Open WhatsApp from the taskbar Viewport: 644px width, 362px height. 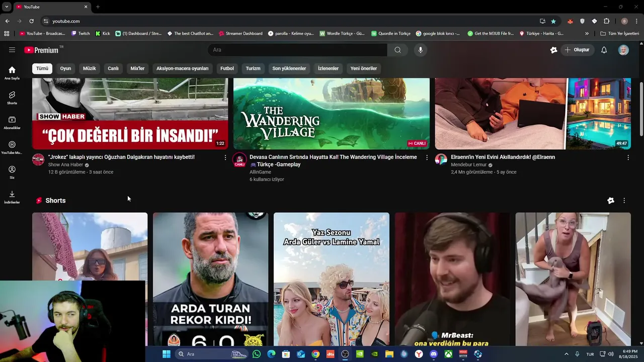[x=257, y=354]
